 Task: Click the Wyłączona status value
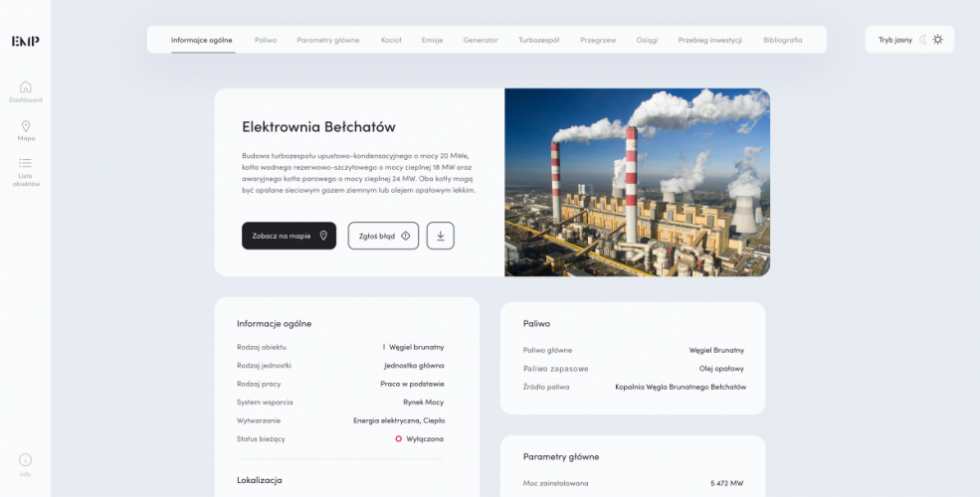coord(425,439)
